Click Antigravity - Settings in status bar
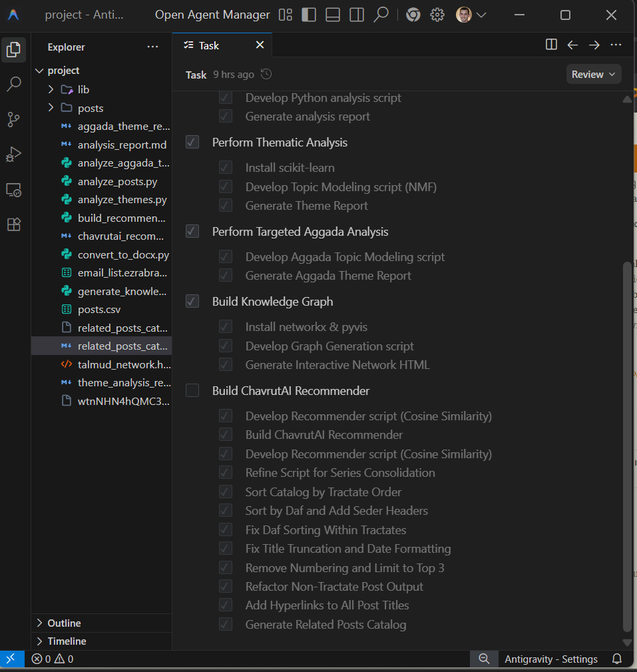The image size is (637, 672). [x=550, y=659]
